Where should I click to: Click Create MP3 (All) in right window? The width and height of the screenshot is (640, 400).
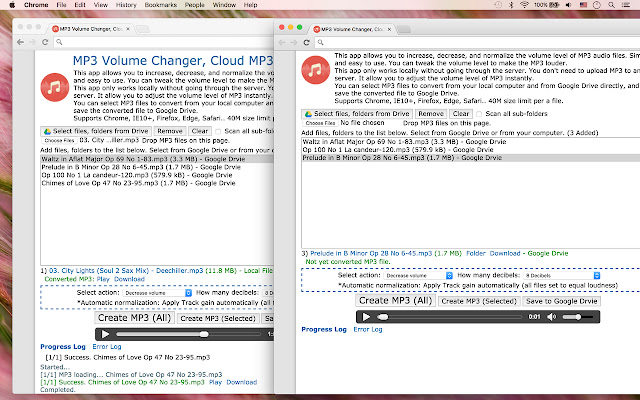click(396, 300)
